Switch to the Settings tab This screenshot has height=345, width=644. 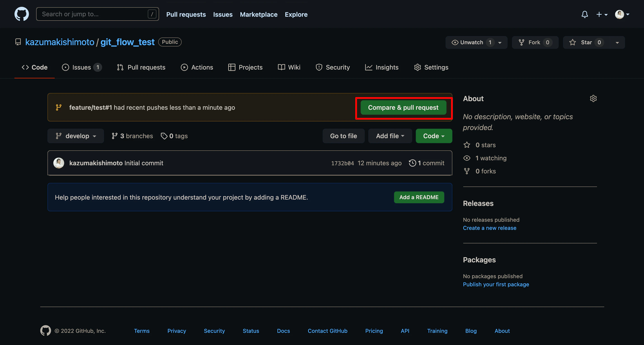pos(431,67)
